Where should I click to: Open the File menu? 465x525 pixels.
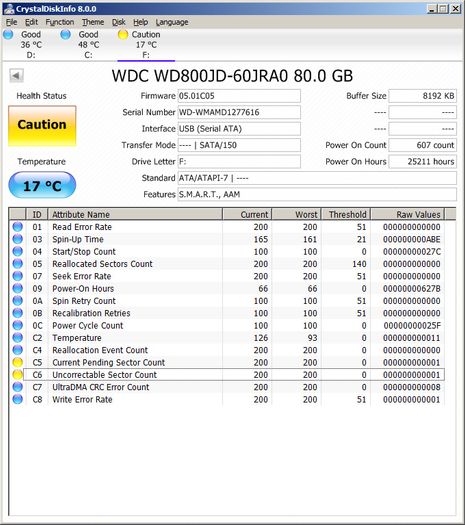[12, 22]
